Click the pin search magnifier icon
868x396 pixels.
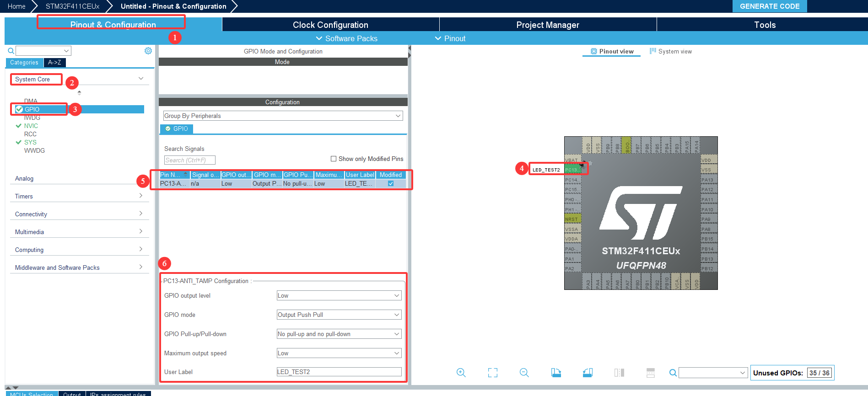(x=673, y=373)
